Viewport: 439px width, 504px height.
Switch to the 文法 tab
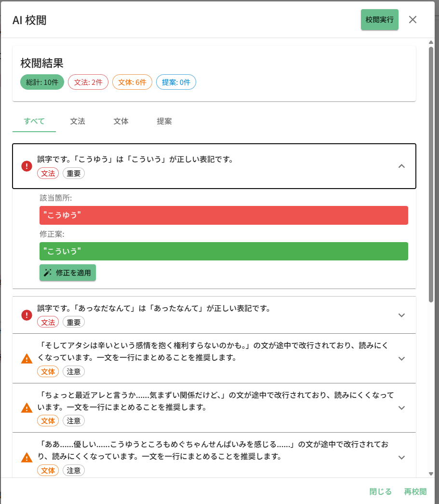[78, 122]
